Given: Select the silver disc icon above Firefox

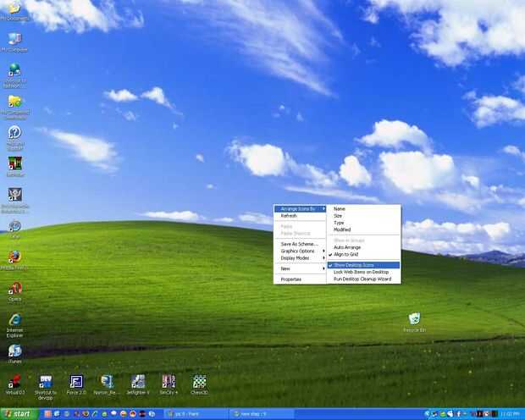Looking at the screenshot, I should (14, 229).
